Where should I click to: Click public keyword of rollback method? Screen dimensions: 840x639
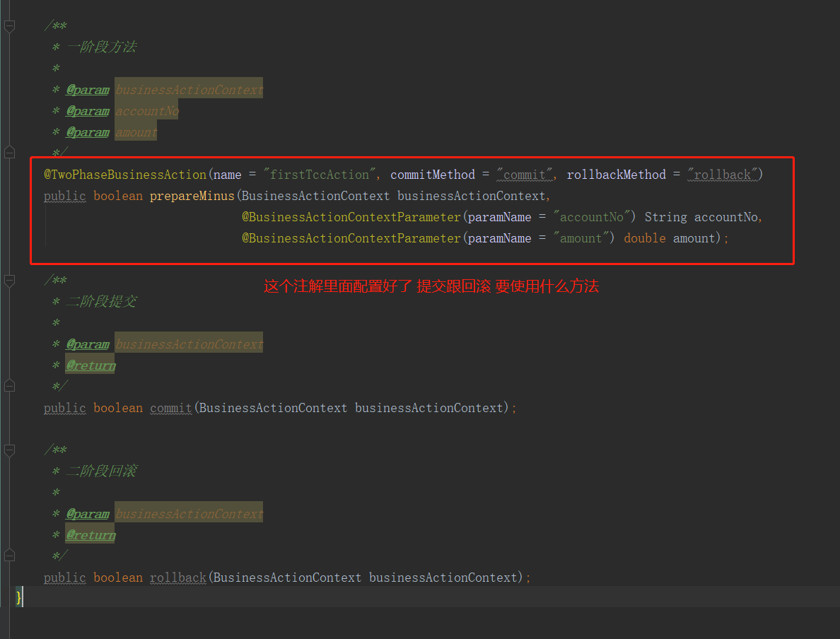(x=65, y=578)
